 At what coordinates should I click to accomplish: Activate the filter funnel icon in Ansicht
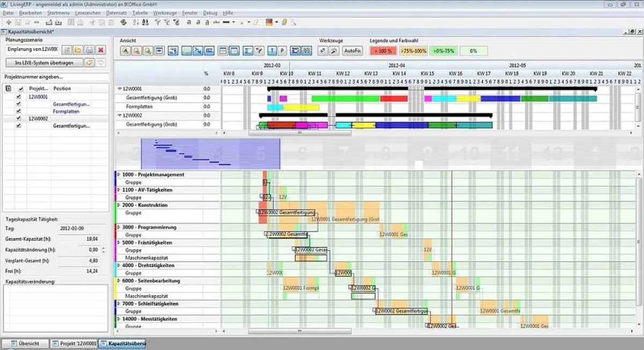pos(259,50)
